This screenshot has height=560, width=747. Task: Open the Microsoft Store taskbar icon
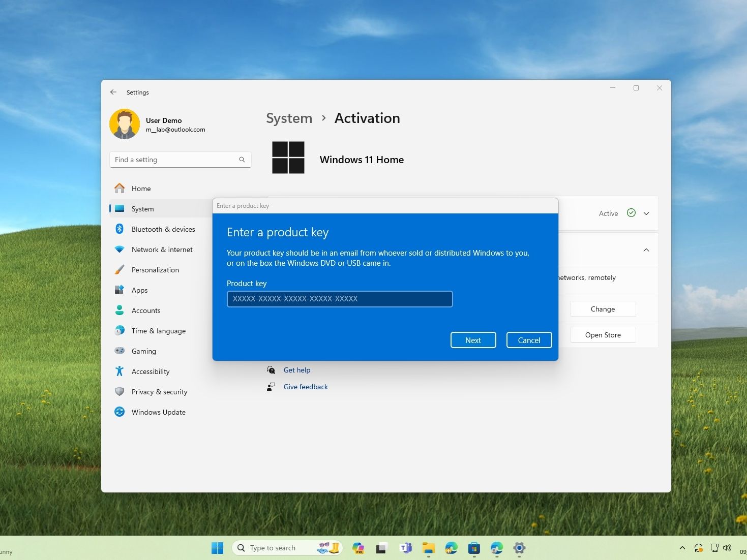473,548
